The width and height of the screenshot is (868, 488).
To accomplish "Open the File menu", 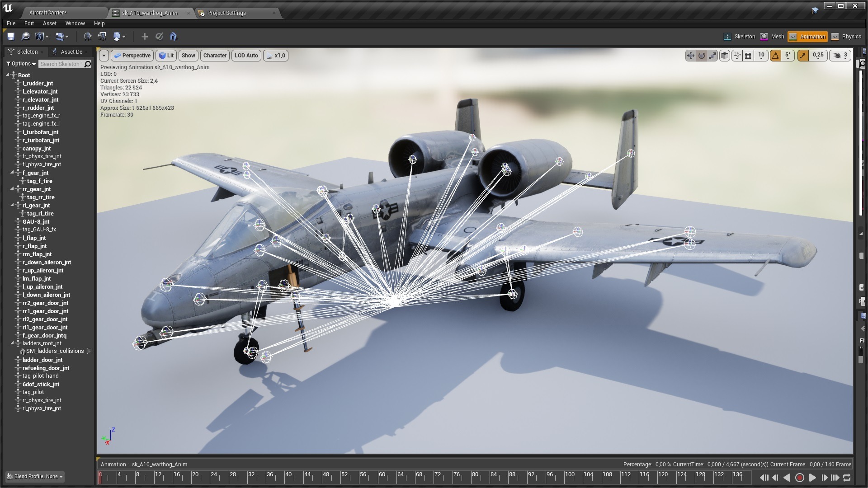I will click(x=11, y=23).
